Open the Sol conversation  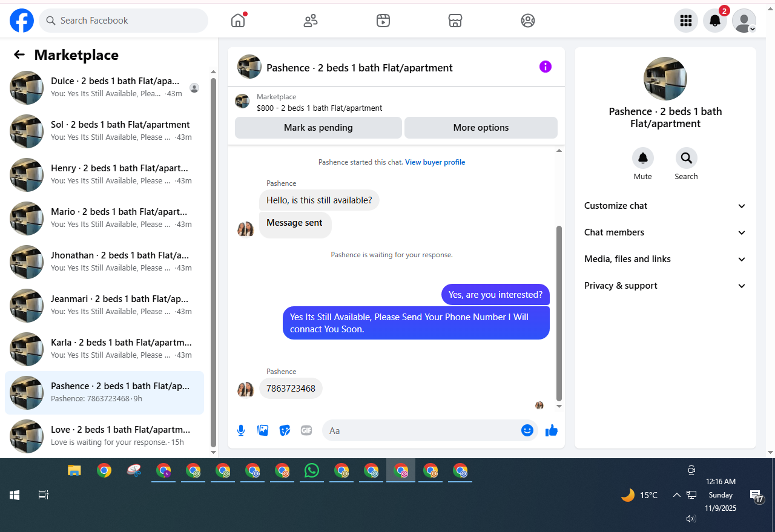coord(104,131)
